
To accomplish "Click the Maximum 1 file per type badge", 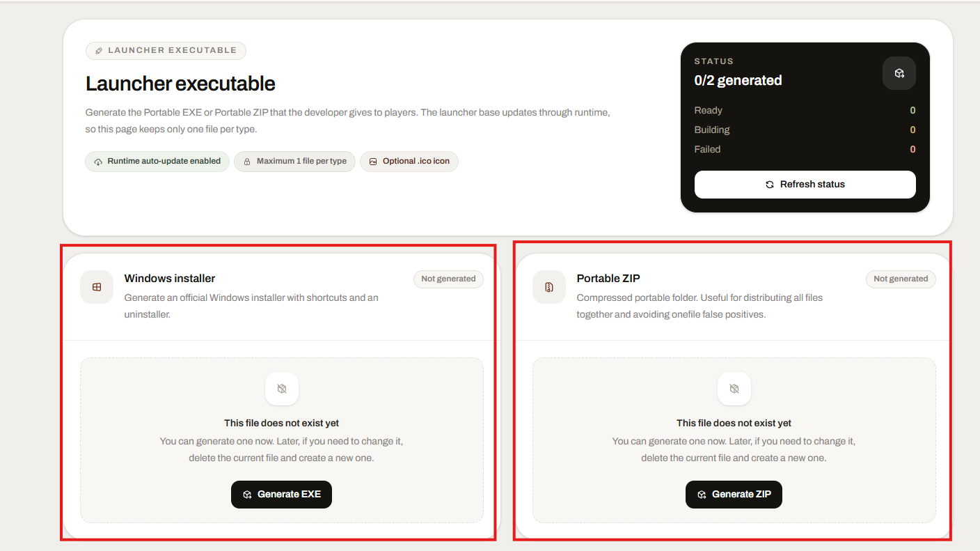I will 294,162.
